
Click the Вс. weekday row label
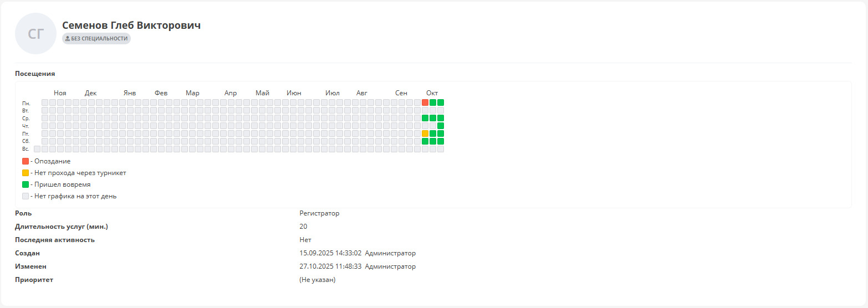point(26,150)
